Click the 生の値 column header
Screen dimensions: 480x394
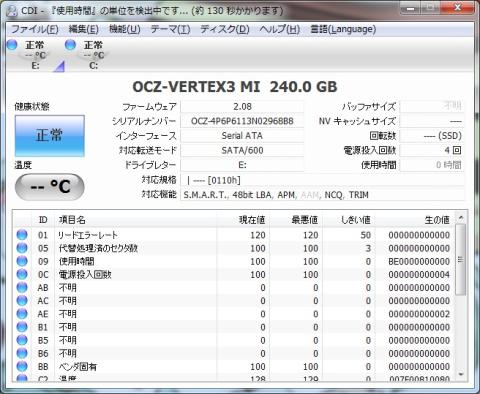415,220
